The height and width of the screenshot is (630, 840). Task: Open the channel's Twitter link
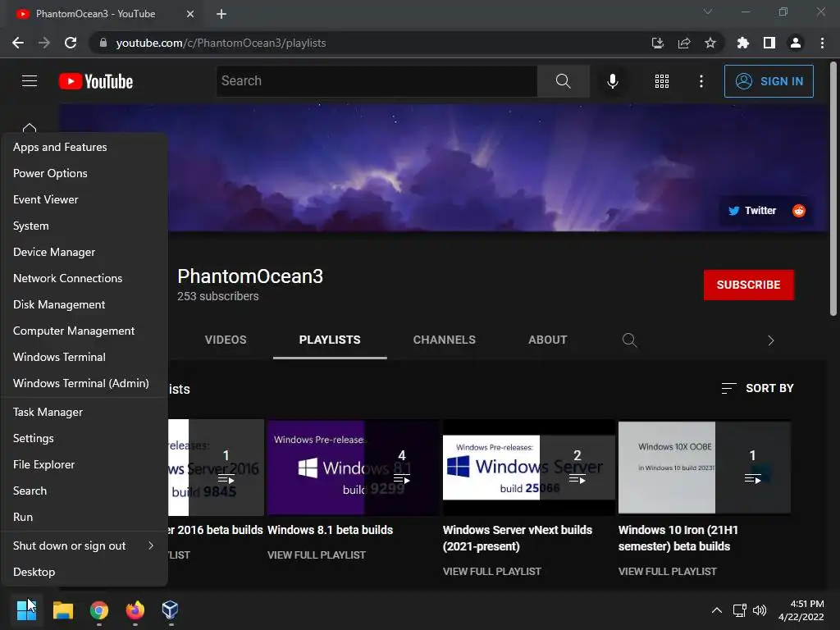[x=752, y=211]
